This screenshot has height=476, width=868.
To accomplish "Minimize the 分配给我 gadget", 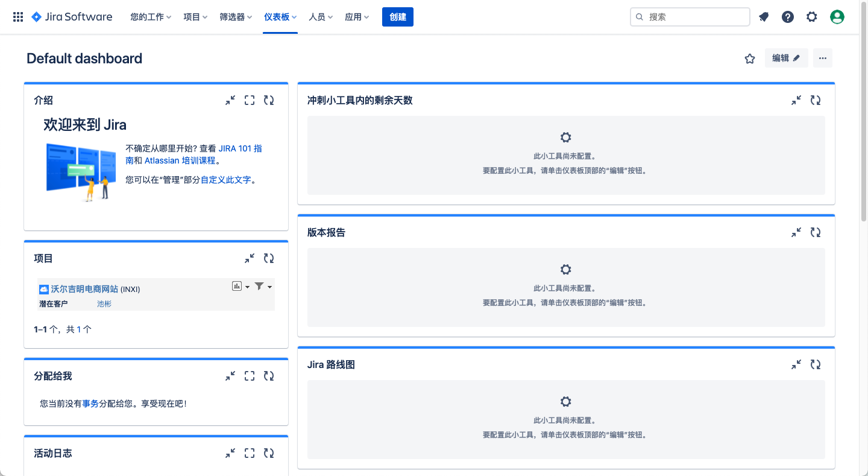I will (230, 376).
